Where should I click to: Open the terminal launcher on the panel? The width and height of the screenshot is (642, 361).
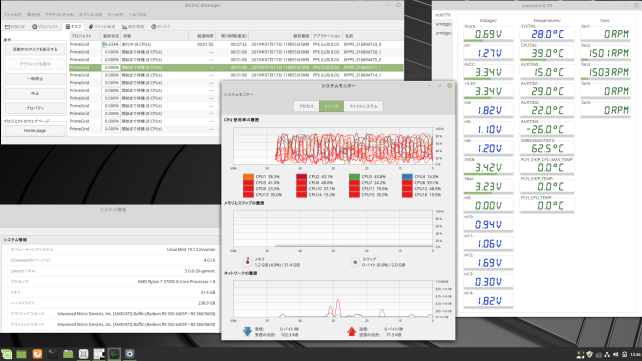tap(52, 354)
